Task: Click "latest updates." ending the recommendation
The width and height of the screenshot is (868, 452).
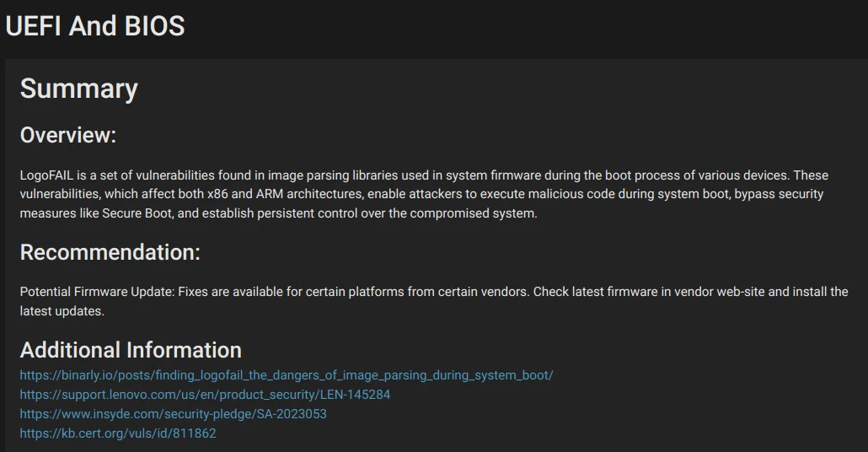Action: pyautogui.click(x=62, y=310)
